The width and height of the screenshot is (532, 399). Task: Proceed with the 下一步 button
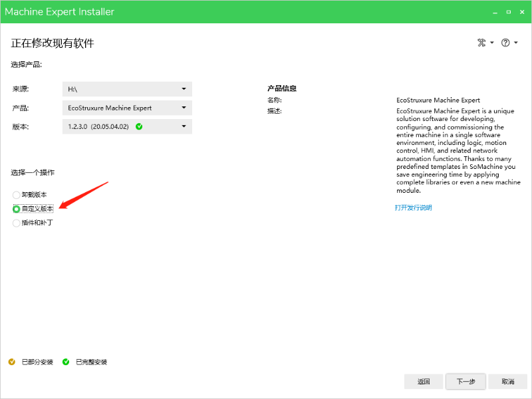pyautogui.click(x=466, y=381)
